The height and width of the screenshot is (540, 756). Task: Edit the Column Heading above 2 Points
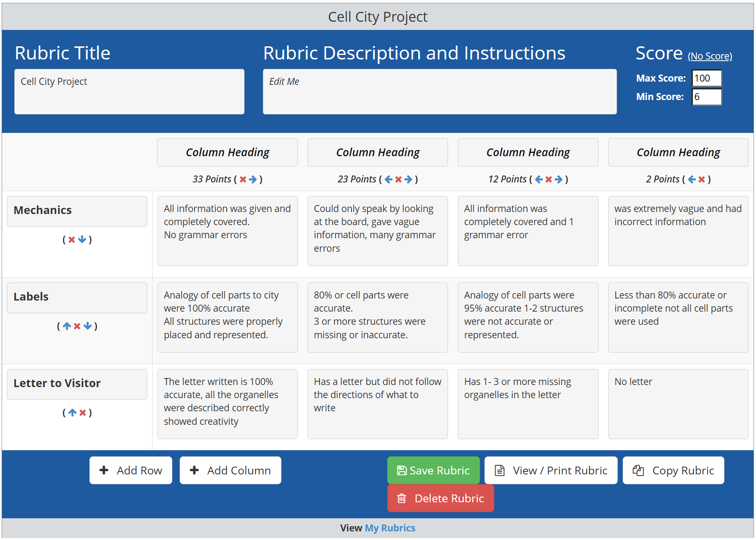pos(678,153)
